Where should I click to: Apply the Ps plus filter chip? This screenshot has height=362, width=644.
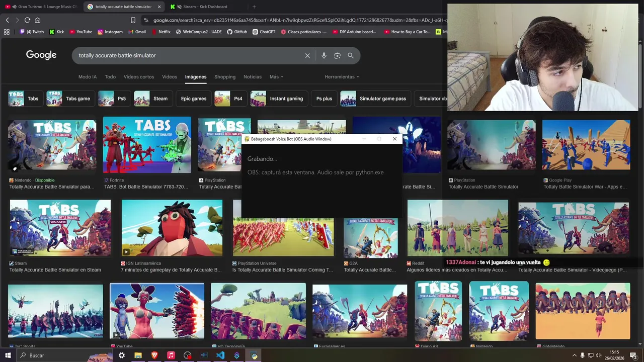(324, 99)
